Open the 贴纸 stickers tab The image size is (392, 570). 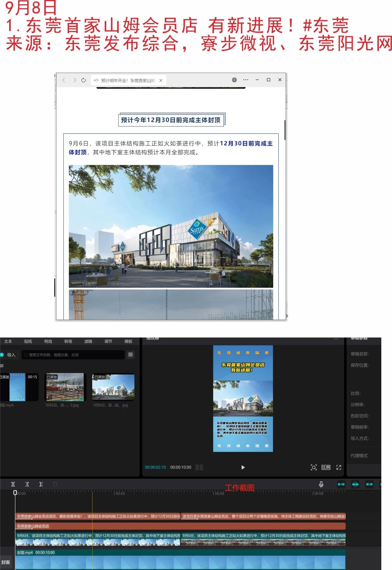(x=28, y=341)
